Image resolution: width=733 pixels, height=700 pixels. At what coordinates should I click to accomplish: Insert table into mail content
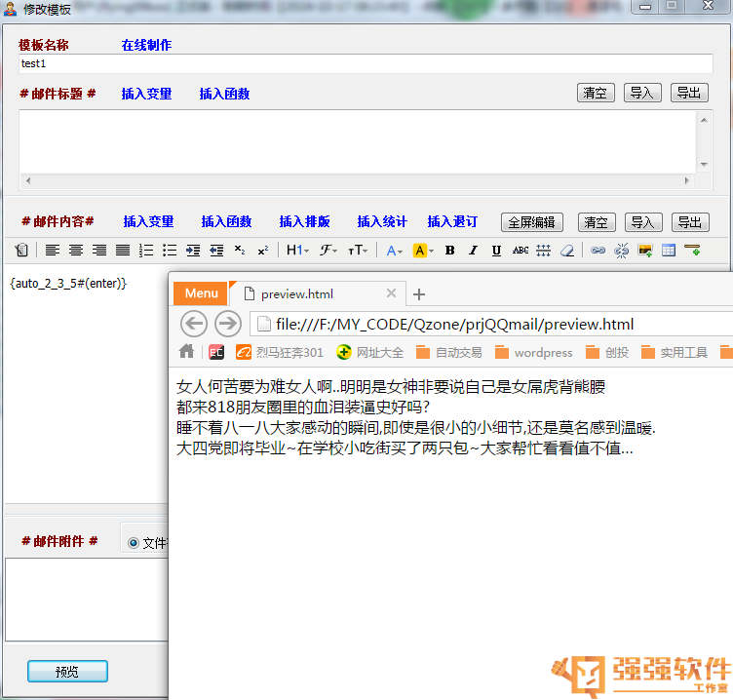(669, 251)
